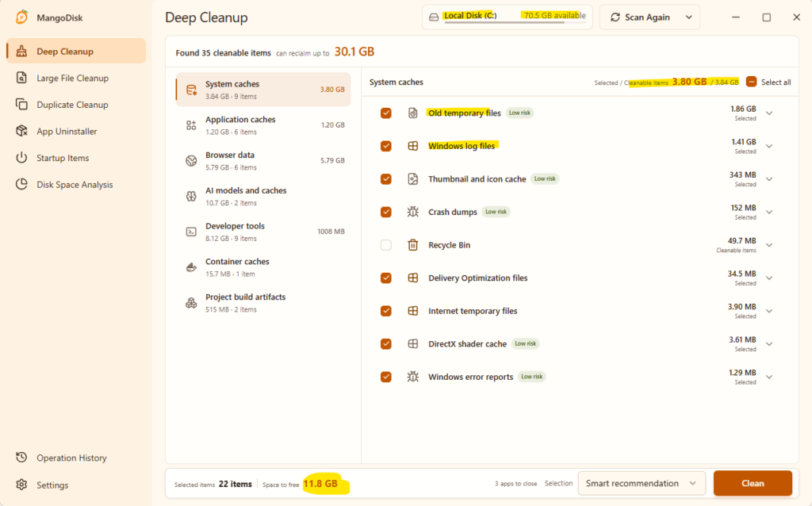Viewport: 812px width, 506px height.
Task: Click the Developer tools terminal icon
Action: click(191, 232)
